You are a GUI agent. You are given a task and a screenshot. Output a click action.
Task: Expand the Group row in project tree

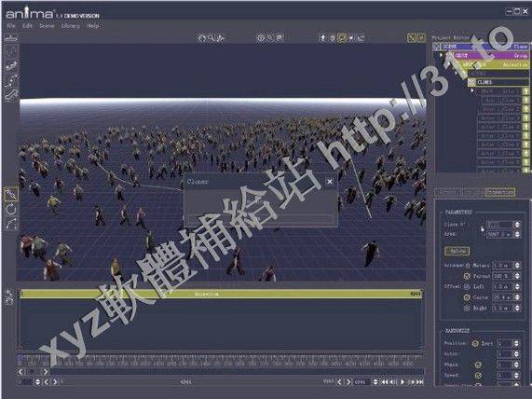click(x=441, y=55)
